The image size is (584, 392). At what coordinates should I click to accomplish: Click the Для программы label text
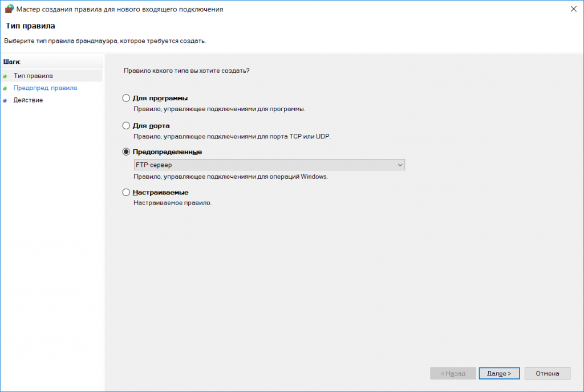pos(160,98)
